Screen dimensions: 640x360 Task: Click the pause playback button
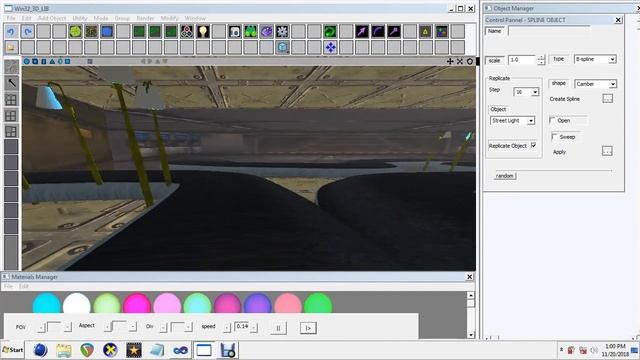pyautogui.click(x=279, y=328)
